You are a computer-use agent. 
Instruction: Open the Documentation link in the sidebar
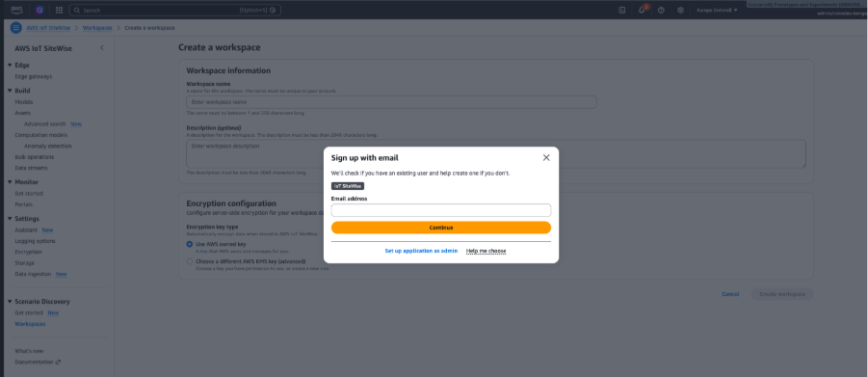coord(34,362)
